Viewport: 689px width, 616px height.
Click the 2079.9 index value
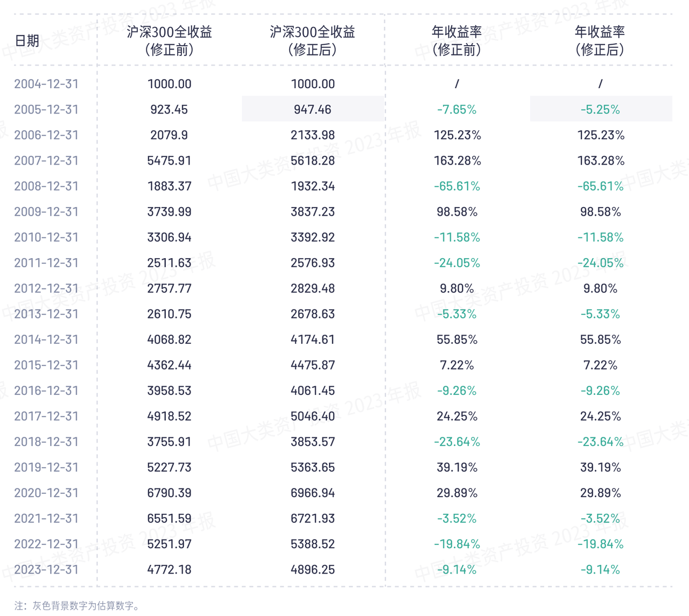[169, 135]
